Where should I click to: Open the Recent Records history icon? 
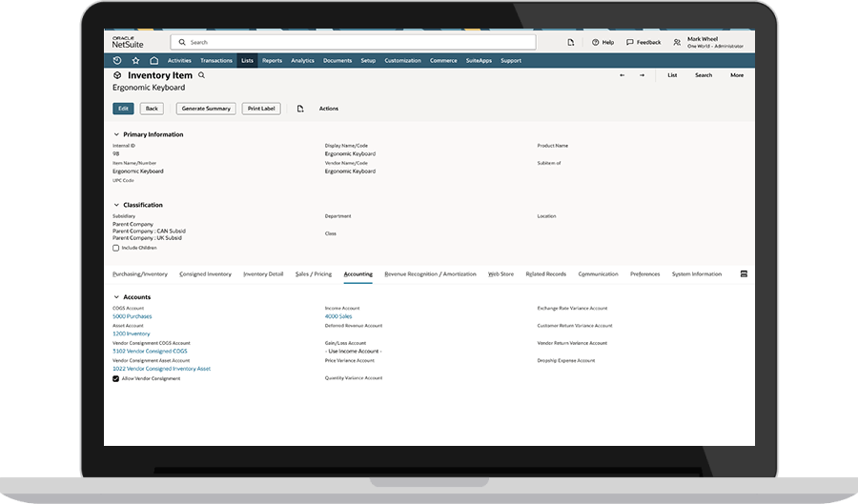(116, 61)
